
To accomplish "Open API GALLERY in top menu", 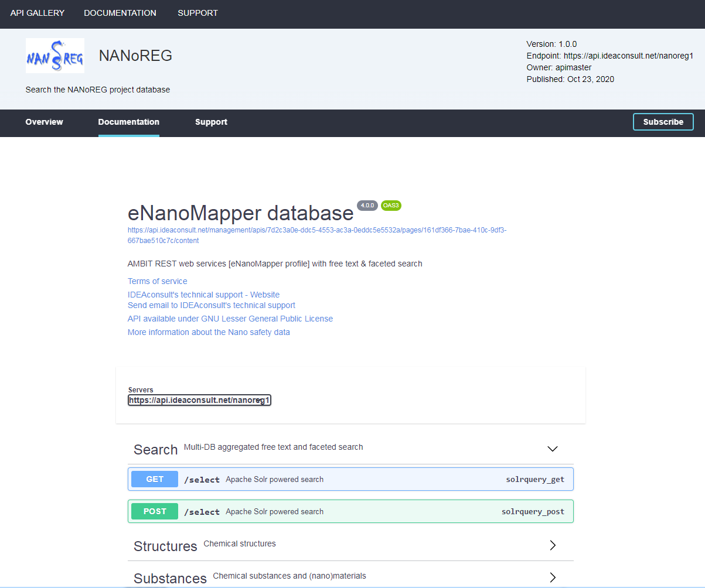I will pyautogui.click(x=38, y=13).
